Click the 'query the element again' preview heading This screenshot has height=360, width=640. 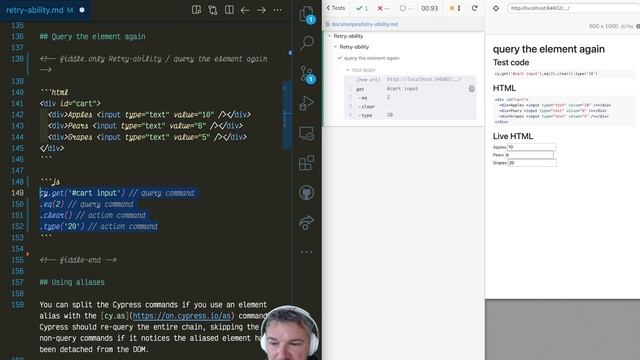(549, 49)
